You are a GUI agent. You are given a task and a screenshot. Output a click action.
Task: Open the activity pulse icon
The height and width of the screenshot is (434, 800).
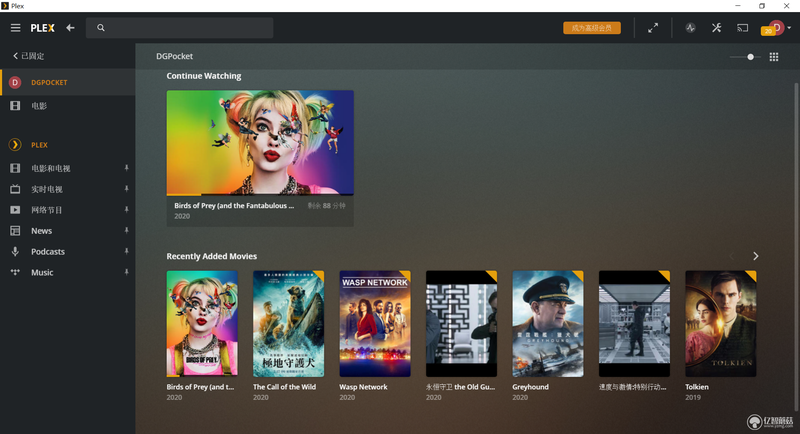(x=690, y=28)
